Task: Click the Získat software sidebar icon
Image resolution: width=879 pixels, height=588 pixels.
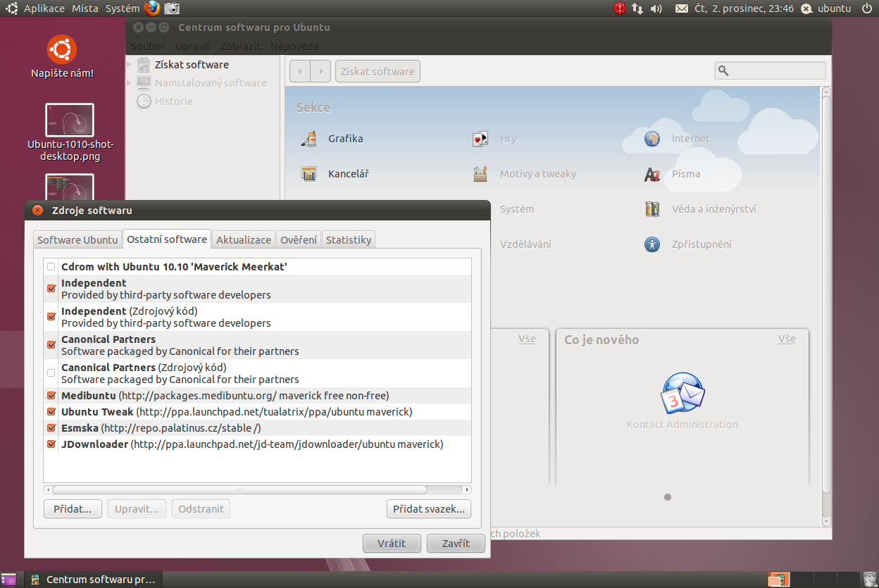Action: point(144,65)
